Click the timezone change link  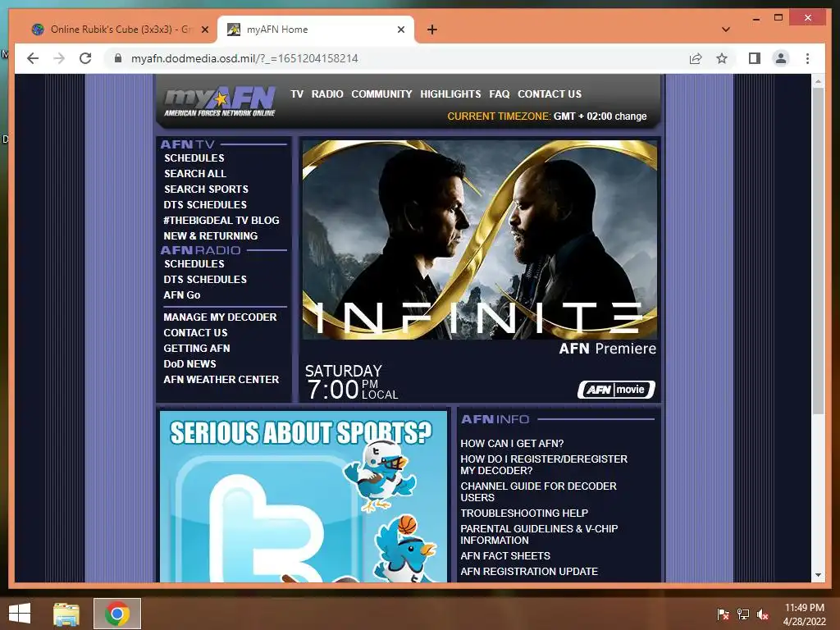[x=631, y=116]
